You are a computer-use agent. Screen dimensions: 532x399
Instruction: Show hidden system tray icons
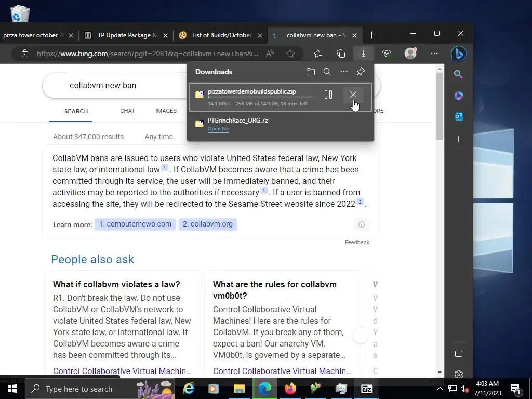(x=440, y=389)
